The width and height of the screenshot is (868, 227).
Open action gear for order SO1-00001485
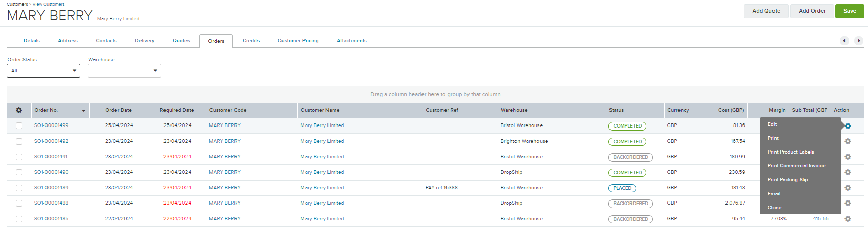coord(848,219)
